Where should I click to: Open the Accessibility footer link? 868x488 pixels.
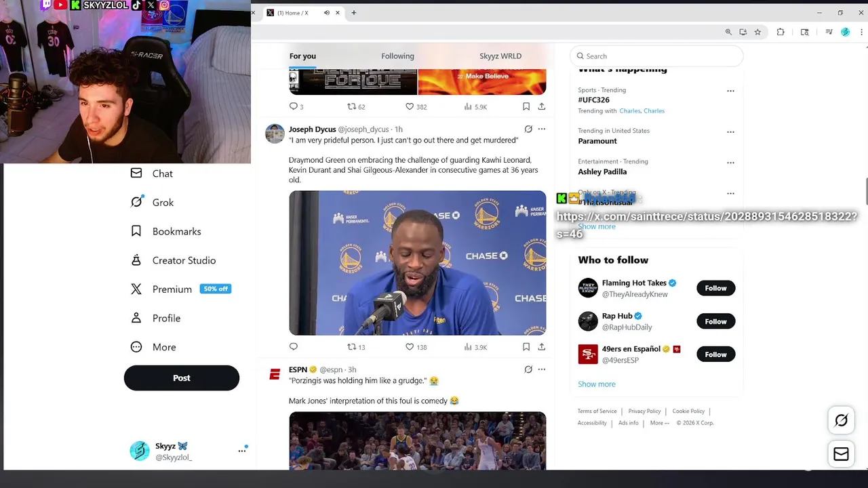[x=592, y=423]
